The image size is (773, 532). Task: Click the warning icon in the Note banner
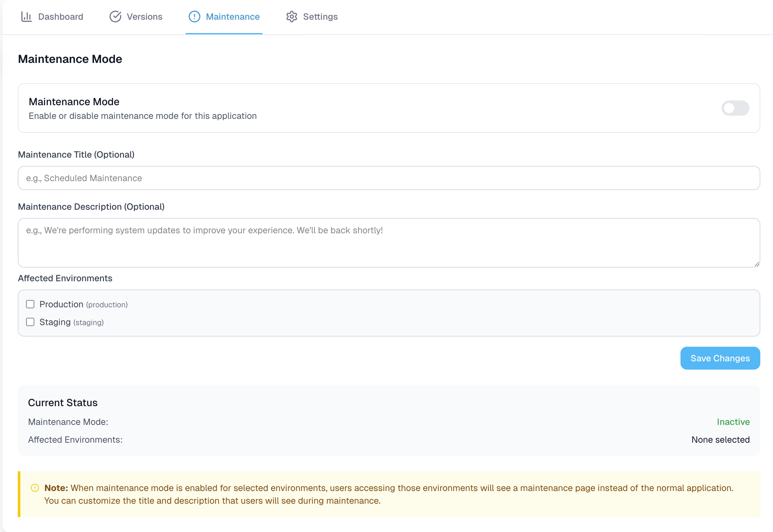[35, 488]
